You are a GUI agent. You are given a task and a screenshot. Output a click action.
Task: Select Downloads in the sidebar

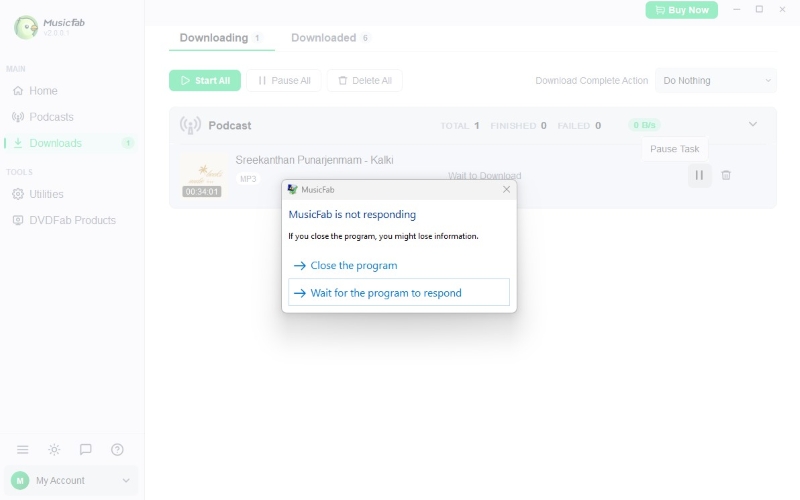(x=71, y=143)
